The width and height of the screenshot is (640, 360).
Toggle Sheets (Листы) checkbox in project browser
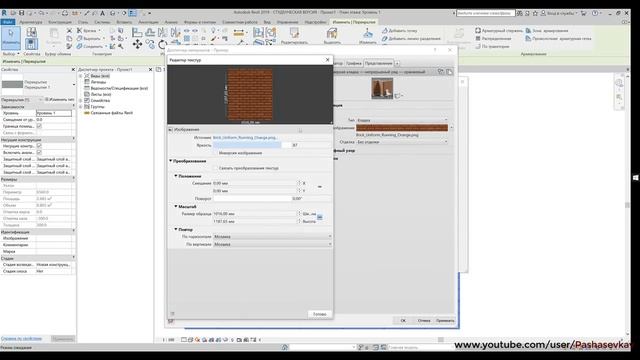click(87, 94)
